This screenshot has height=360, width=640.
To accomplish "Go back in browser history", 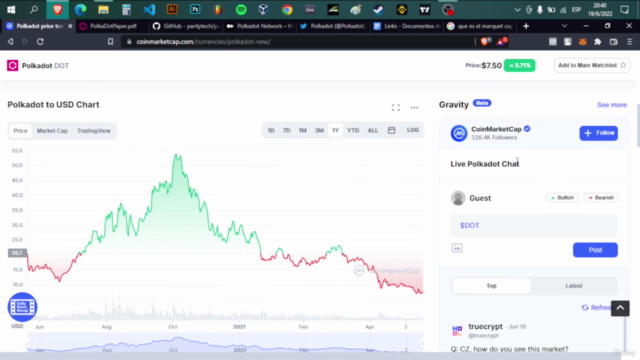I will (x=10, y=42).
